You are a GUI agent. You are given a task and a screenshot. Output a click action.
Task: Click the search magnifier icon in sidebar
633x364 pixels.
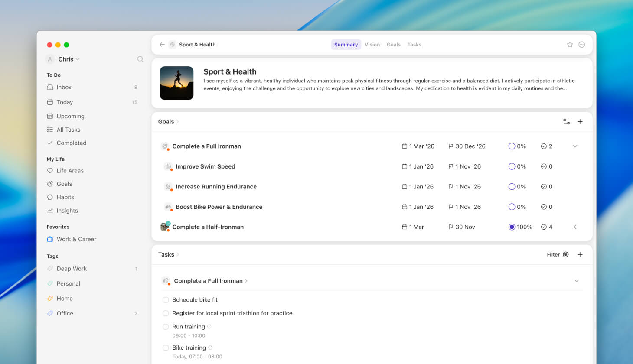pyautogui.click(x=140, y=59)
